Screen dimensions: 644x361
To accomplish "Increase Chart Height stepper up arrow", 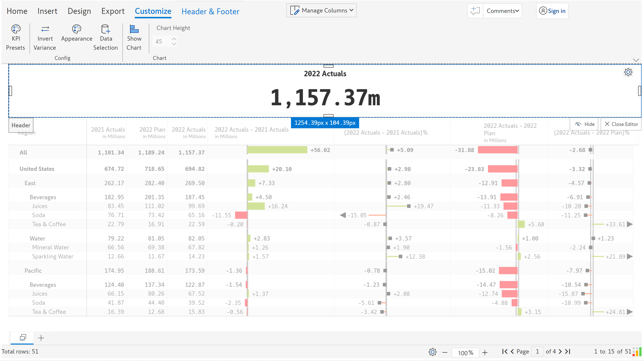I will (174, 39).
